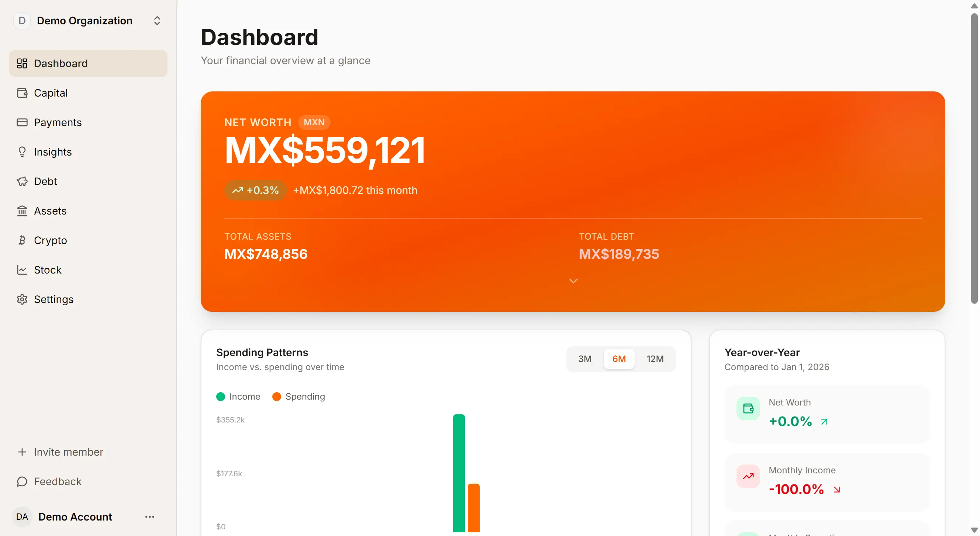Click the trending-up icon in +0.3% badge

(238, 191)
